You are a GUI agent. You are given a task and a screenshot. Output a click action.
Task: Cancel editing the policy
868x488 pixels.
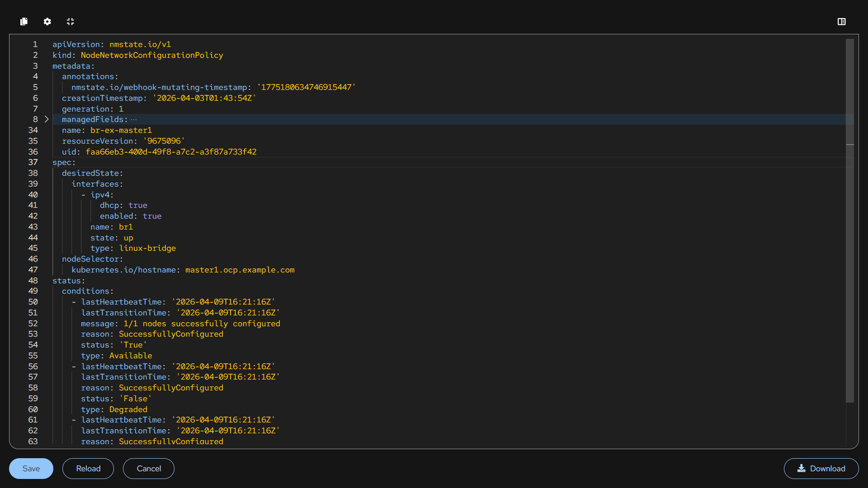coord(148,469)
